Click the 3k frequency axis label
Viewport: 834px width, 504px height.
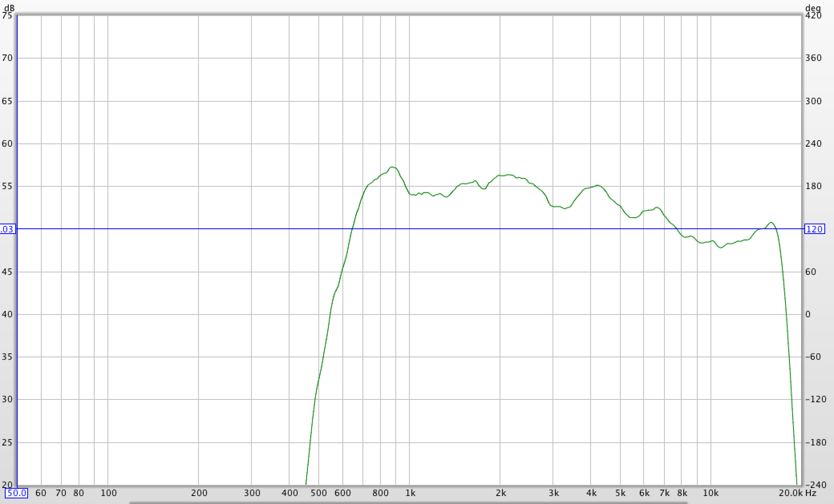553,493
